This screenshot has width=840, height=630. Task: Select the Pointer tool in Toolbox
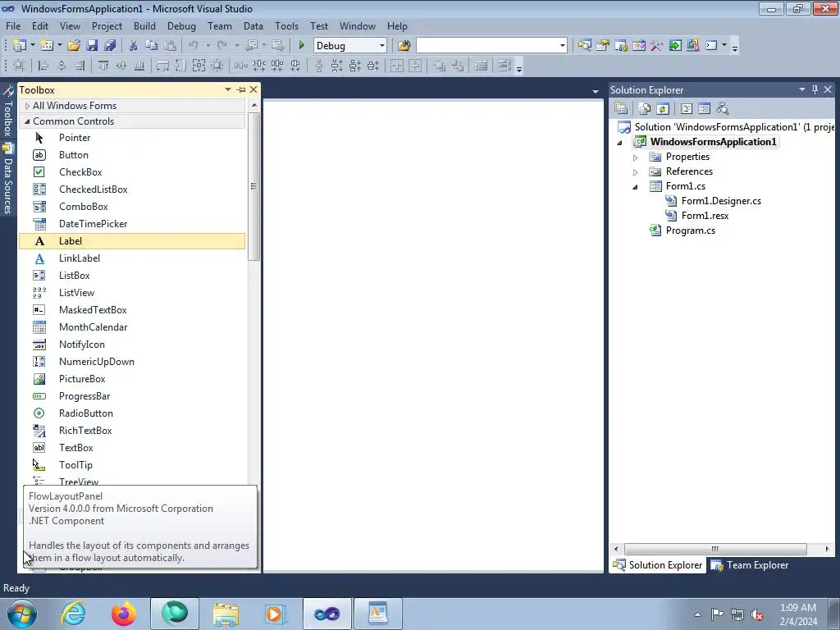132,138
